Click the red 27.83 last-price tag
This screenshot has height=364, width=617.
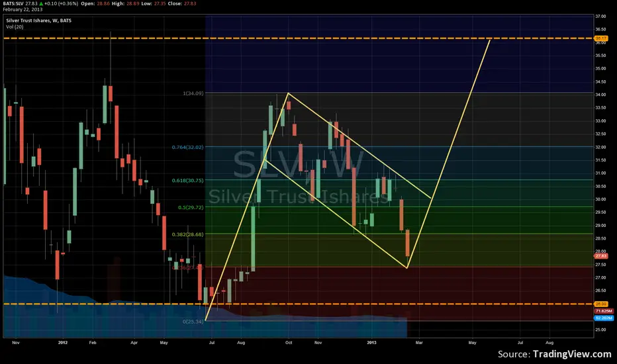[601, 256]
